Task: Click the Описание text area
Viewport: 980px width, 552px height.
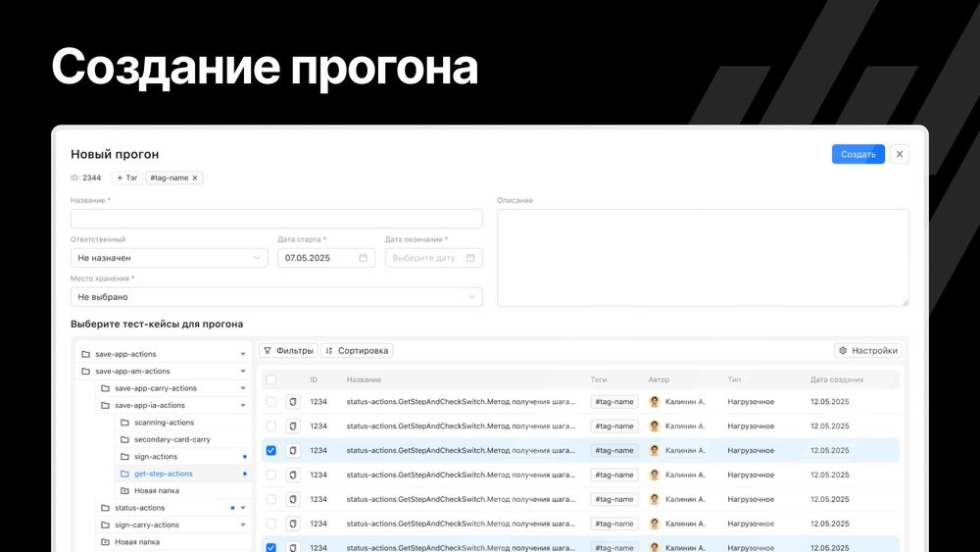Action: point(703,257)
